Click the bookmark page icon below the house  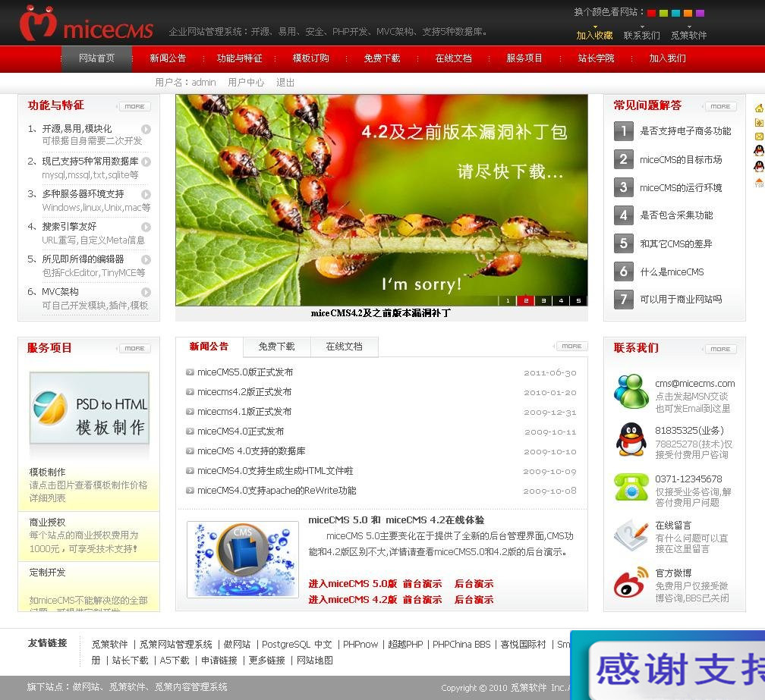click(759, 122)
